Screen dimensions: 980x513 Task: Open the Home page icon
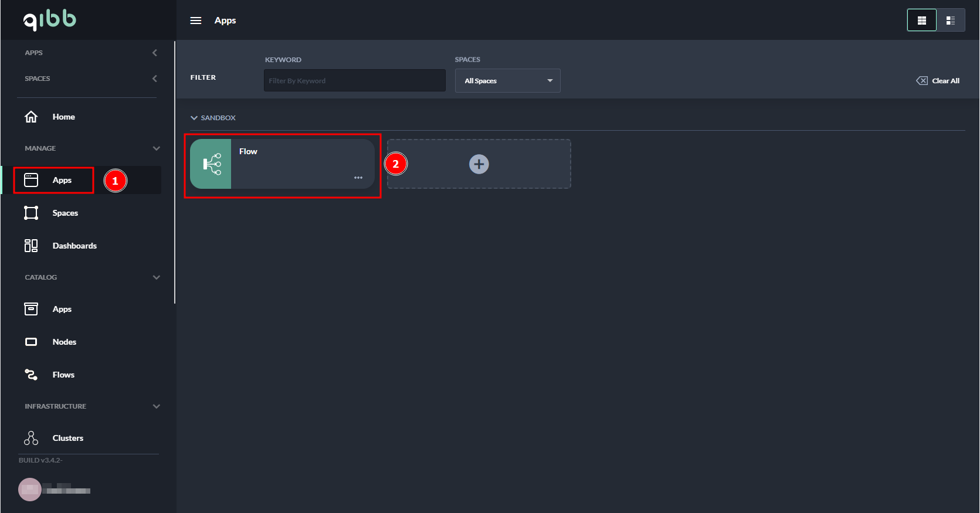click(31, 117)
